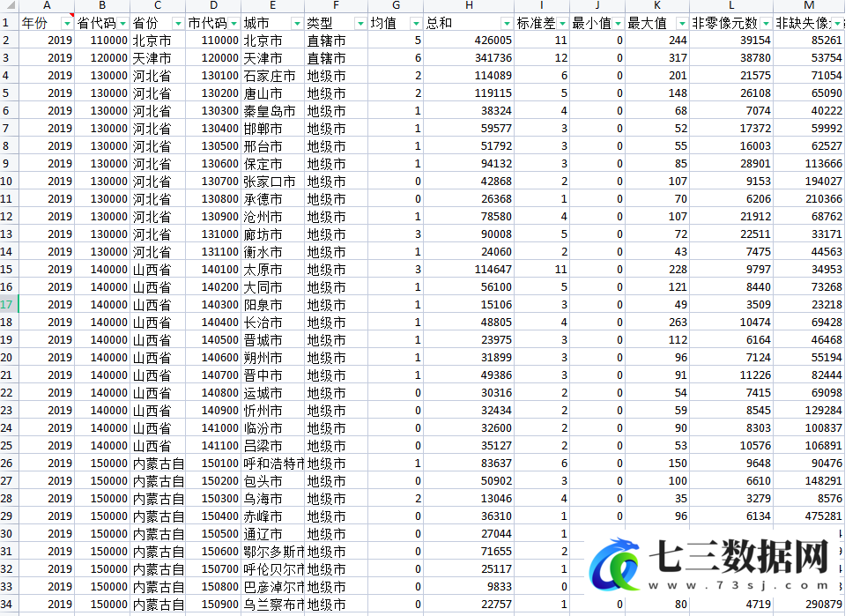860x616 pixels.
Task: Select column E header
Action: pyautogui.click(x=272, y=6)
